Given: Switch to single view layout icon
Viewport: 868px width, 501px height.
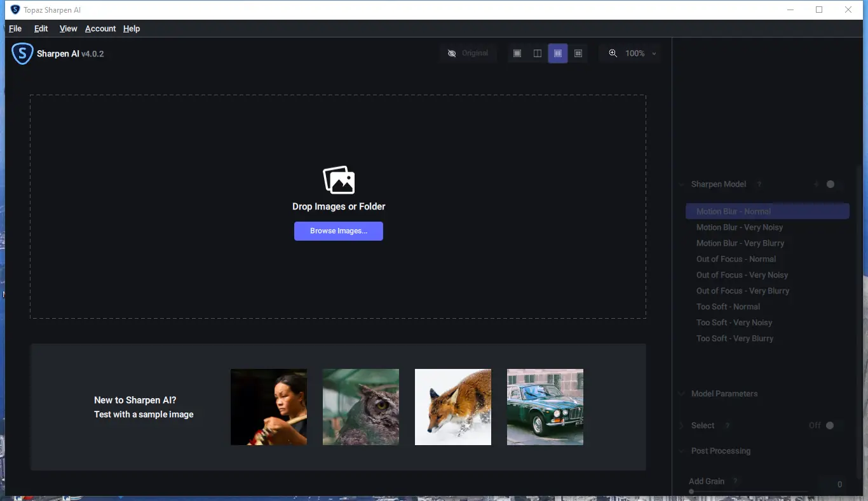Looking at the screenshot, I should (x=517, y=53).
